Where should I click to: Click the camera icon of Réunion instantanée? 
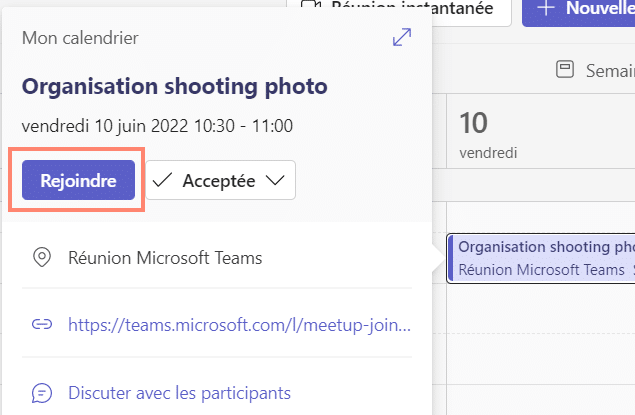click(311, 5)
